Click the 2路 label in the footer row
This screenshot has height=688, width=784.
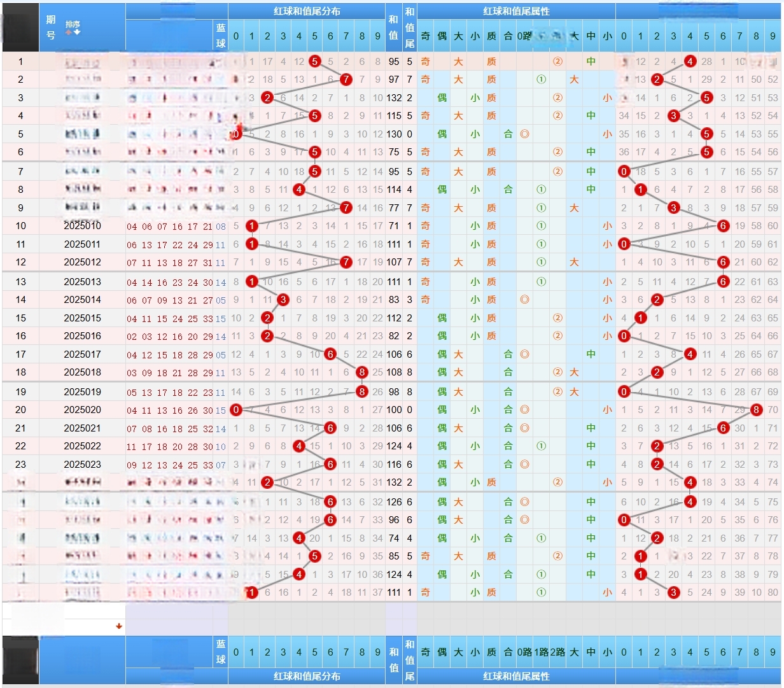coord(557,652)
